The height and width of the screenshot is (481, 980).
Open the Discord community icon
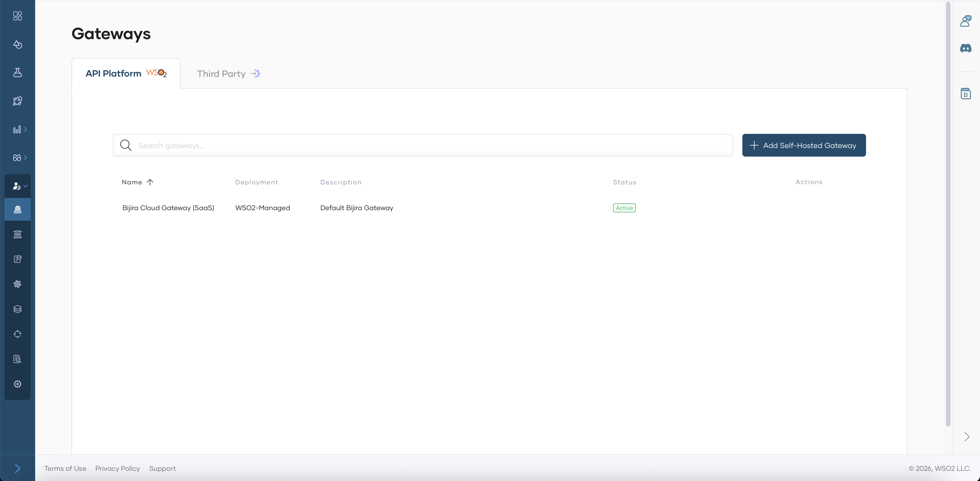[x=966, y=48]
